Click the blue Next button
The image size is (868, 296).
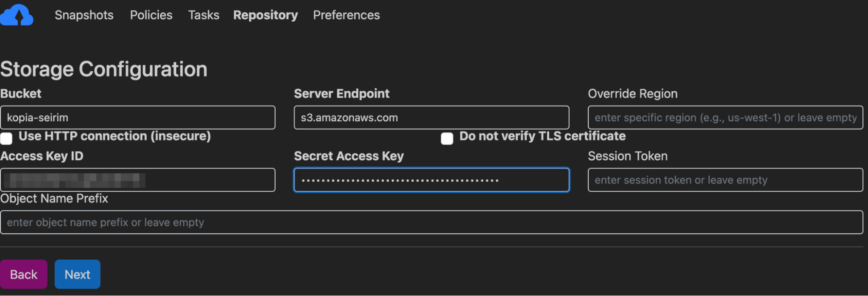tap(77, 274)
